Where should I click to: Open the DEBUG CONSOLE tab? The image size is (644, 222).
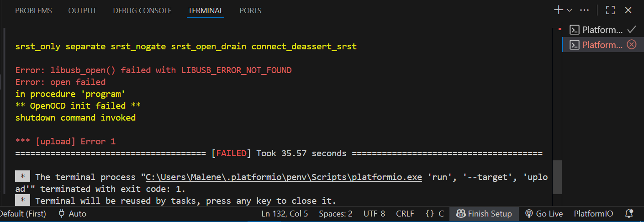pos(142,11)
